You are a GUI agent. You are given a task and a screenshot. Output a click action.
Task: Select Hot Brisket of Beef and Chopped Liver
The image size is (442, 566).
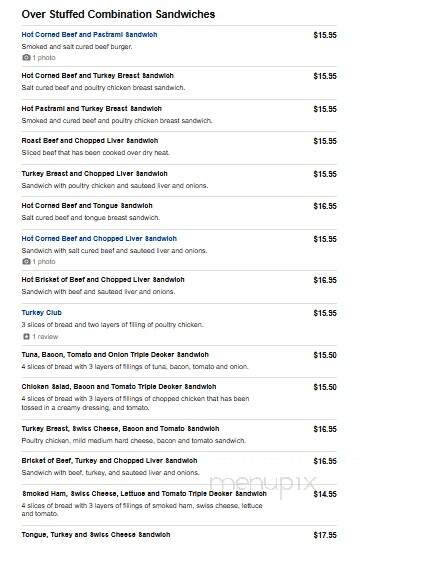coord(103,280)
